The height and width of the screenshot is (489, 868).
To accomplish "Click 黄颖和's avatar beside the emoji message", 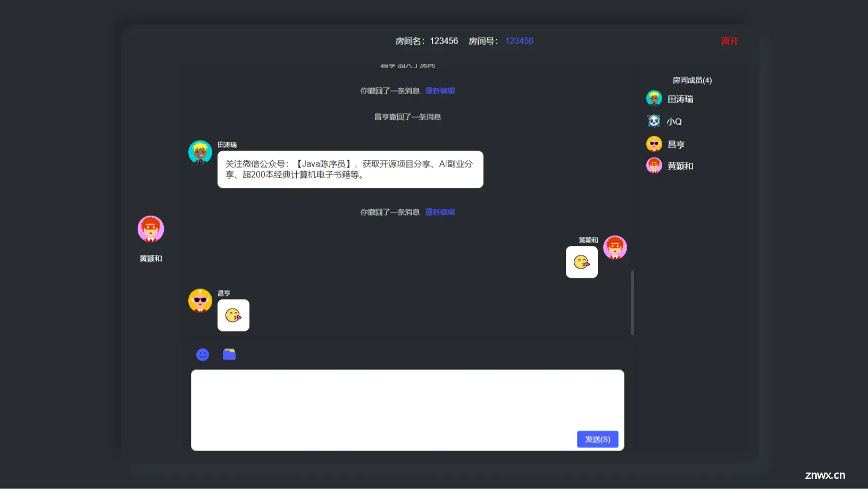I will [x=615, y=247].
